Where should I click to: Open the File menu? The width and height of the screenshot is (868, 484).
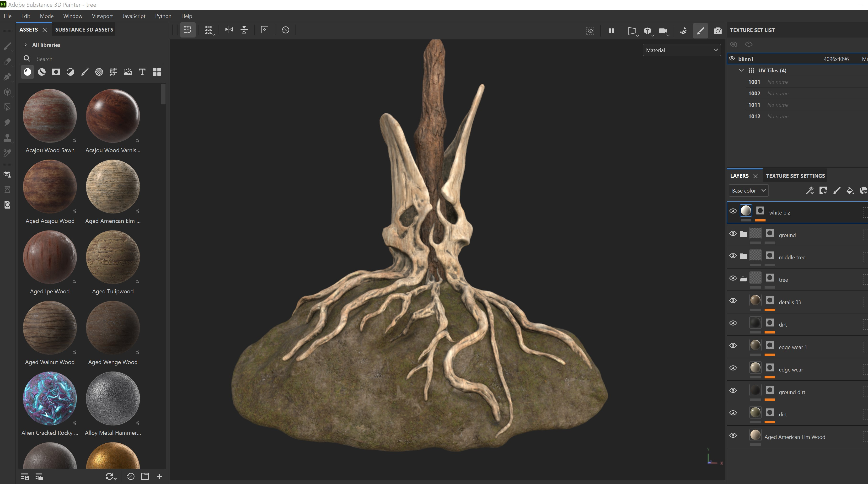7,16
